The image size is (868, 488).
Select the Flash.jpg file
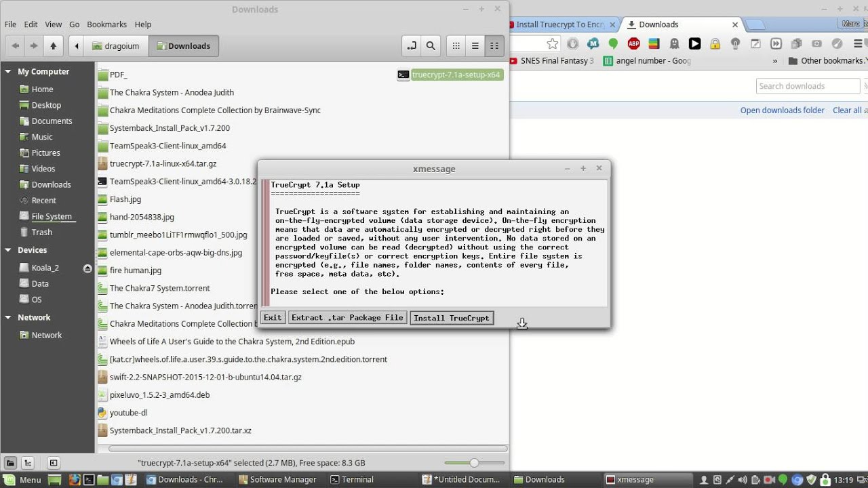(119, 199)
